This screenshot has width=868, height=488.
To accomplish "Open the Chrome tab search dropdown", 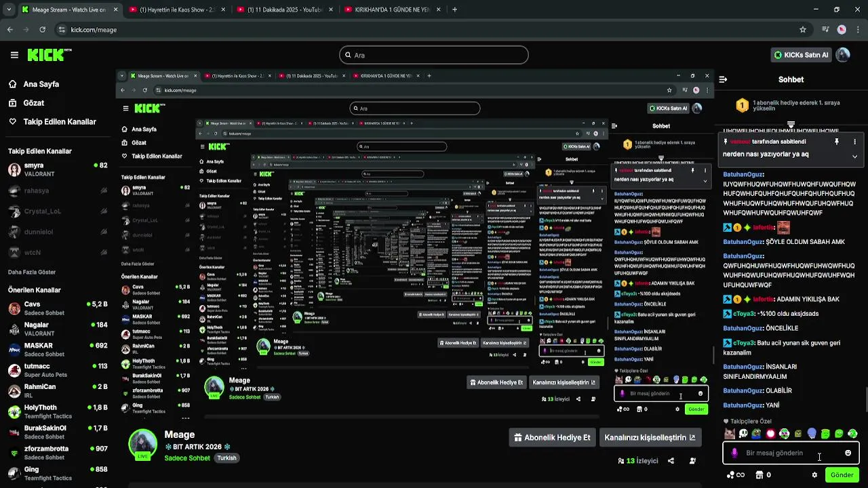I will [8, 9].
